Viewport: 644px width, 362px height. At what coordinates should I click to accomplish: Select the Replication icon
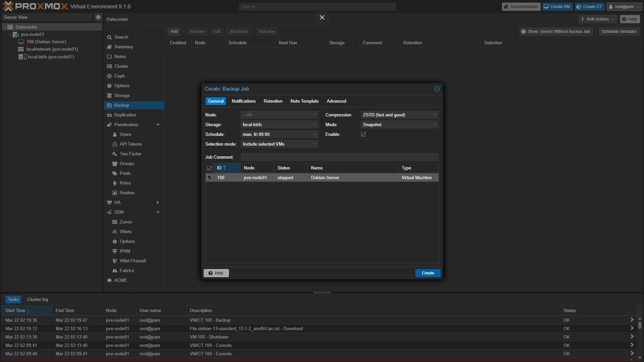(x=109, y=115)
